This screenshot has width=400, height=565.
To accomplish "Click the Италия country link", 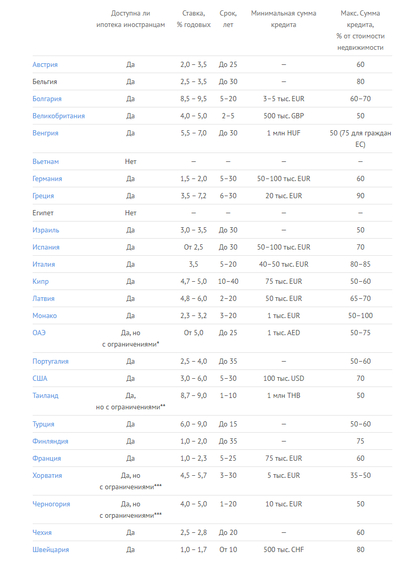I will pyautogui.click(x=44, y=264).
